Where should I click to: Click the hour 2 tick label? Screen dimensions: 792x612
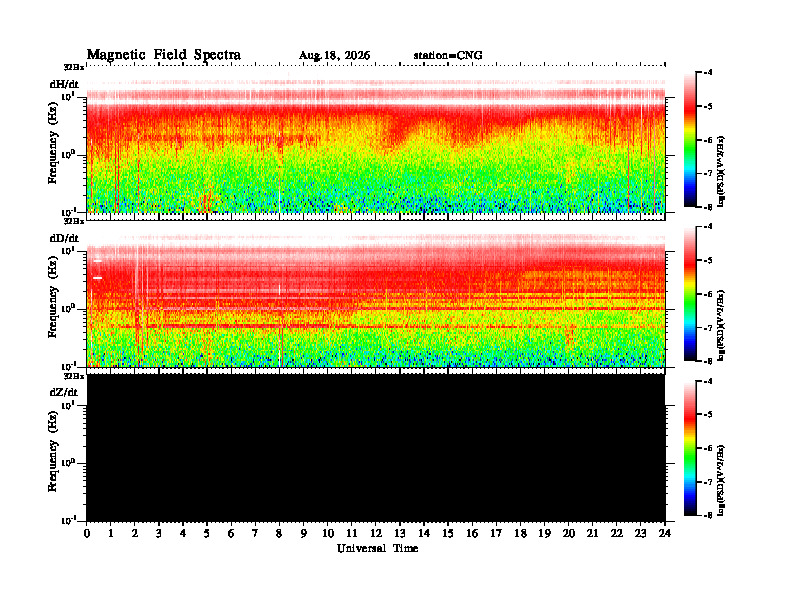pyautogui.click(x=135, y=534)
